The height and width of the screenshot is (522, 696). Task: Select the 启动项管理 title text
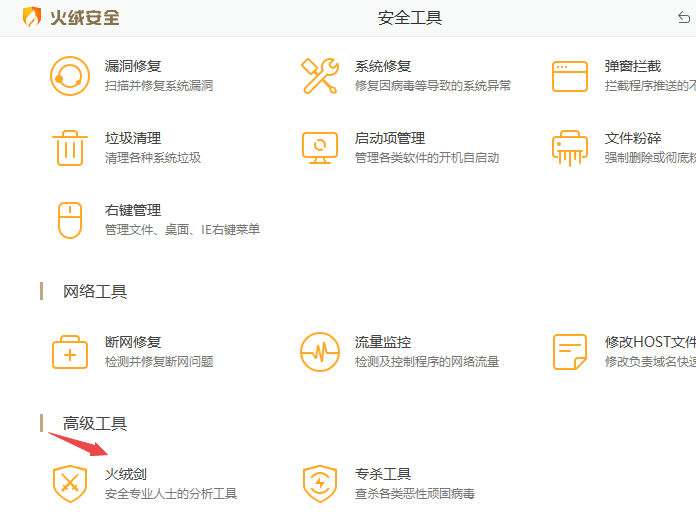coord(390,138)
